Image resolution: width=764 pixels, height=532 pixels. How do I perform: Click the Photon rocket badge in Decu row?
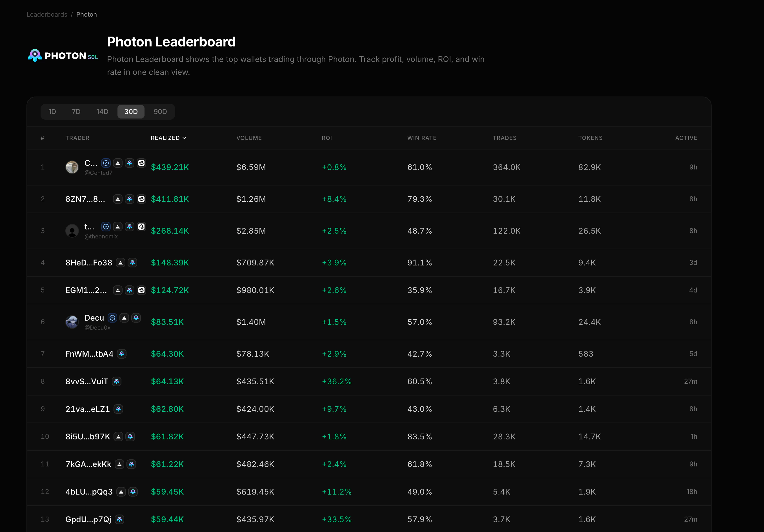pos(136,318)
